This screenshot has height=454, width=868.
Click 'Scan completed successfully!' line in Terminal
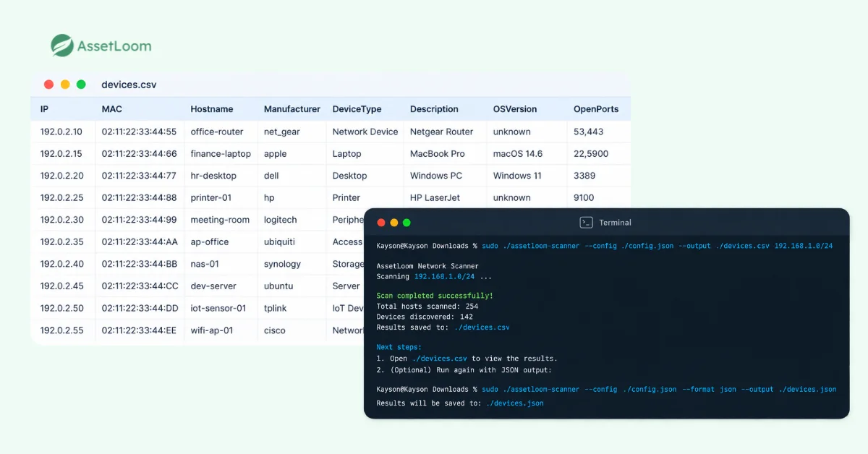pos(435,296)
